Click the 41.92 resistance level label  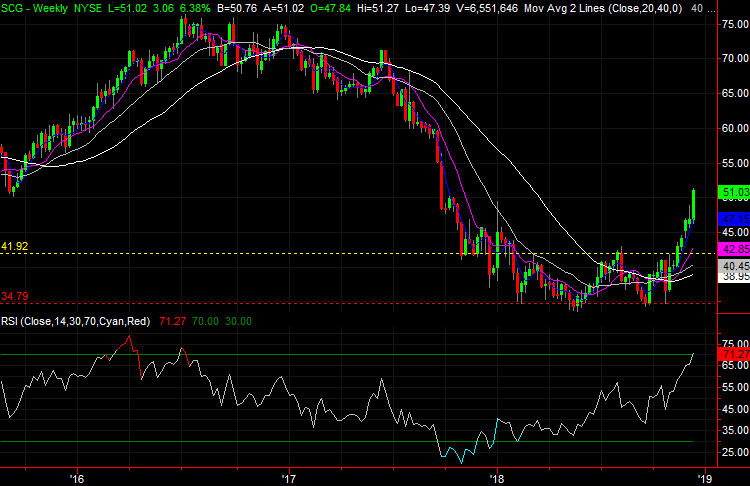(15, 245)
